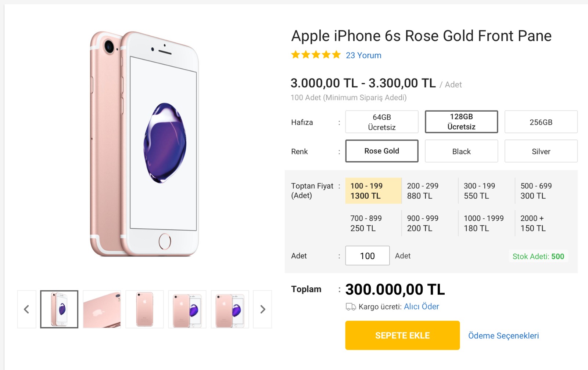Click the SEPETE EKLE button

coord(402,335)
